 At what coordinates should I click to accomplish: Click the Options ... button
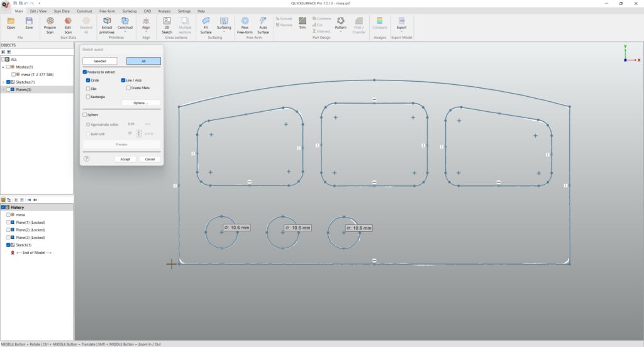click(140, 102)
